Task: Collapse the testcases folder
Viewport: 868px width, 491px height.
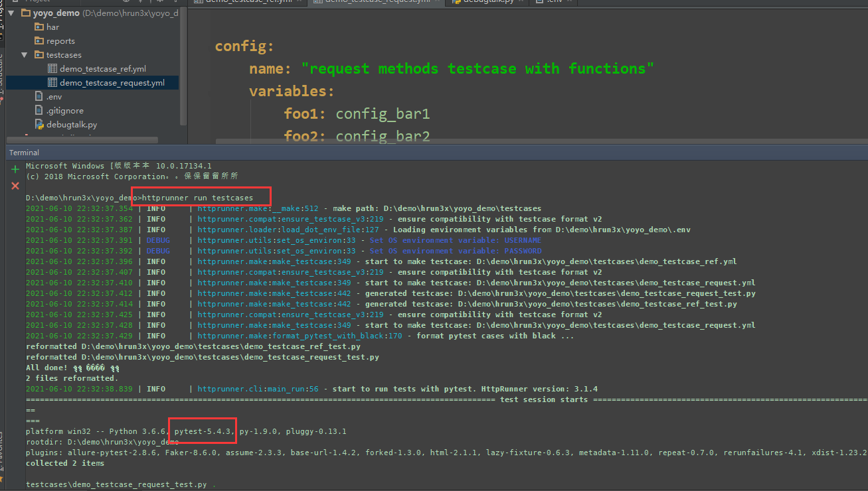Action: coord(24,54)
